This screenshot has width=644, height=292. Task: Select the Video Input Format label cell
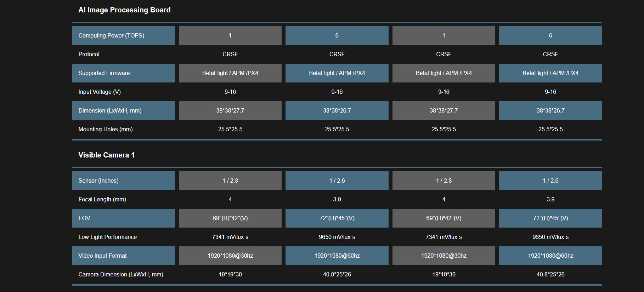(102, 256)
